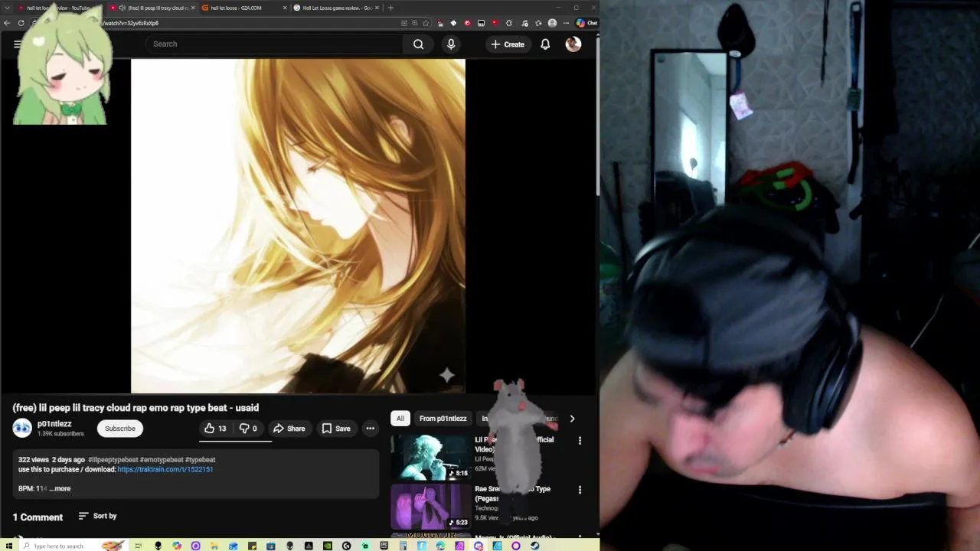
Task: Click the Windows taskbar search box
Action: tap(74, 546)
